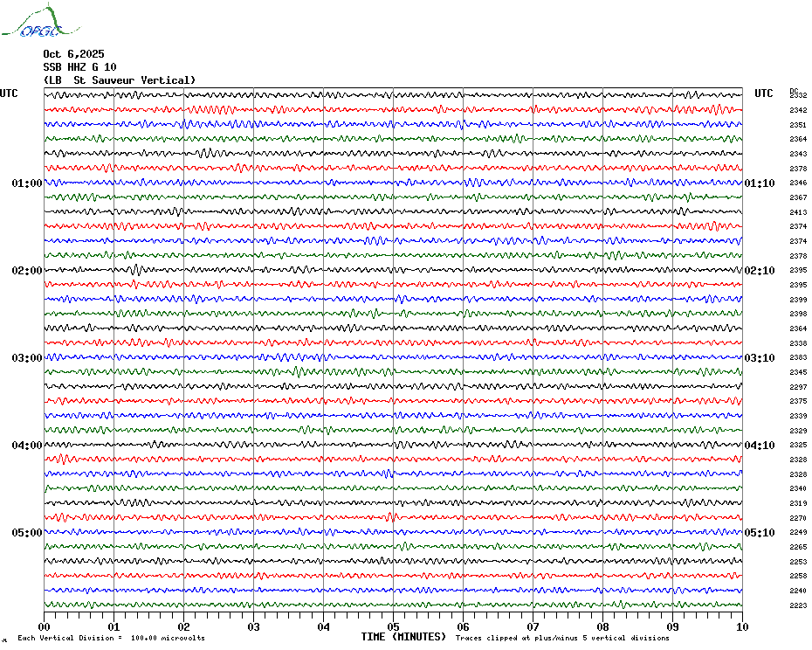The width and height of the screenshot is (812, 650).
Task: Click the DC value 2343
Action: [x=798, y=154]
